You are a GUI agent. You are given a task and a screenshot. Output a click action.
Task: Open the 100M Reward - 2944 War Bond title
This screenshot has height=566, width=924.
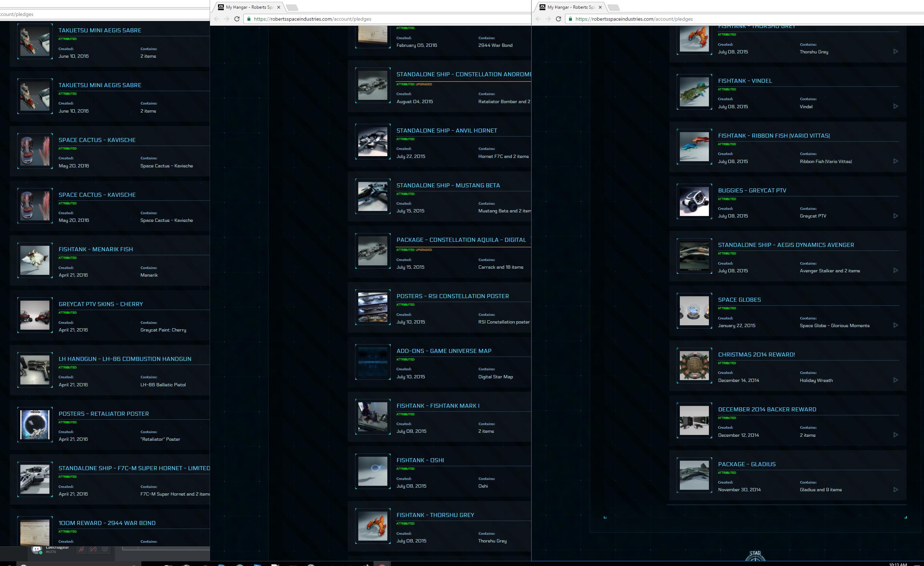click(x=107, y=523)
